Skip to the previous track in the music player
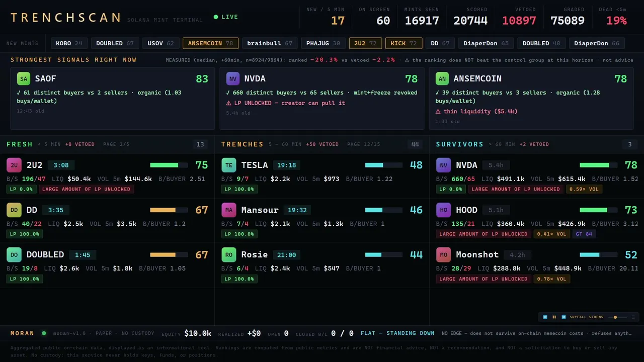644x362 pixels. pos(545,317)
